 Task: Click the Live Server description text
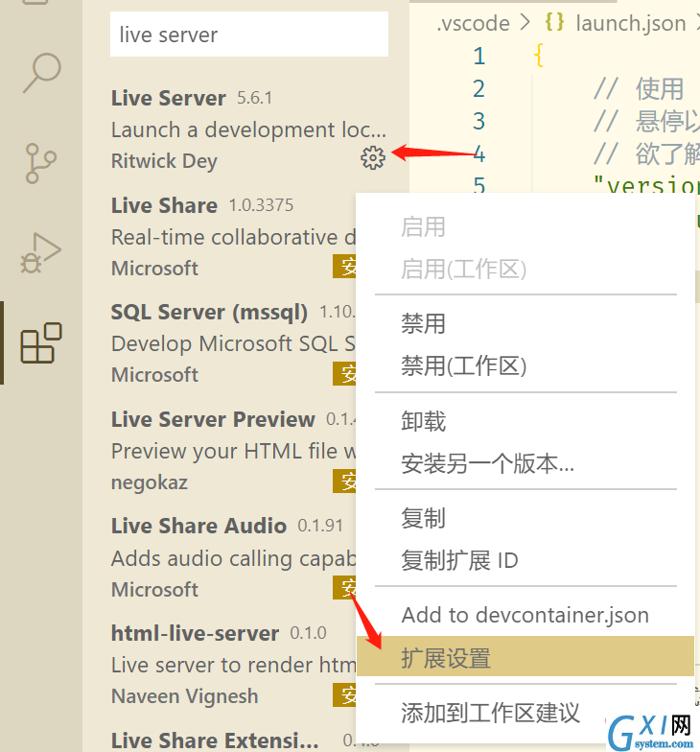pos(248,130)
